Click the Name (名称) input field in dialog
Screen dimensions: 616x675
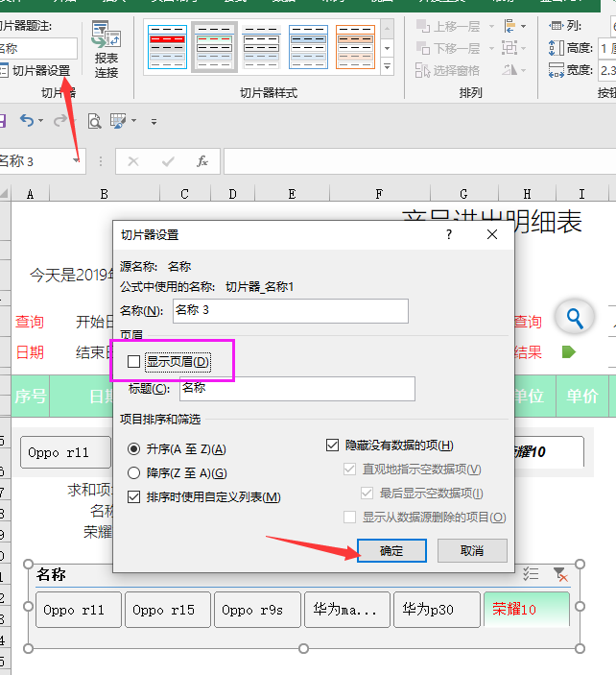click(x=291, y=311)
